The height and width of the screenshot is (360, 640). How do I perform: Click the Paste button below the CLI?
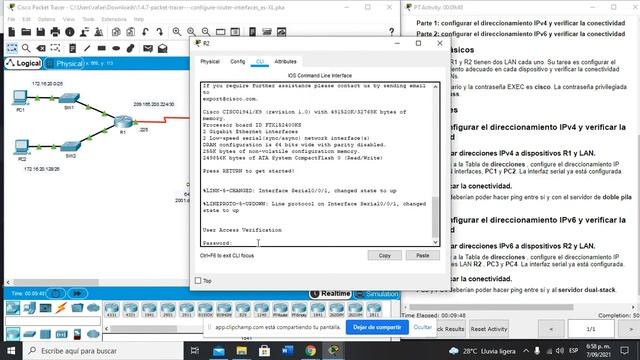click(x=422, y=256)
